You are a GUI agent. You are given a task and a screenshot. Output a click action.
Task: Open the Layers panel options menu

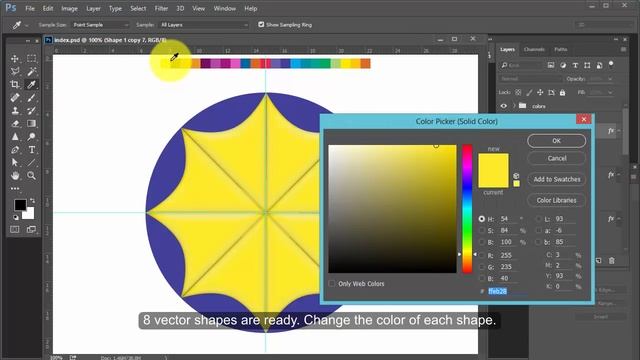[623, 49]
